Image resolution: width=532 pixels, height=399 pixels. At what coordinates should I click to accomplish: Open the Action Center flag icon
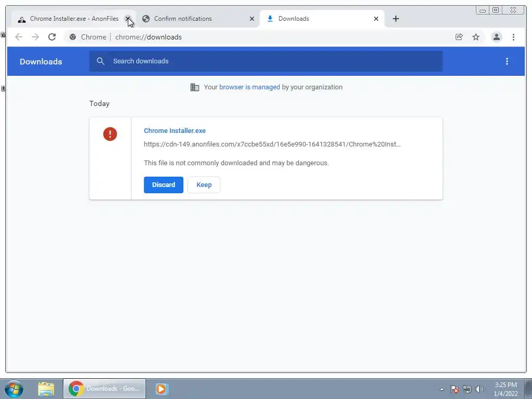[x=455, y=389]
